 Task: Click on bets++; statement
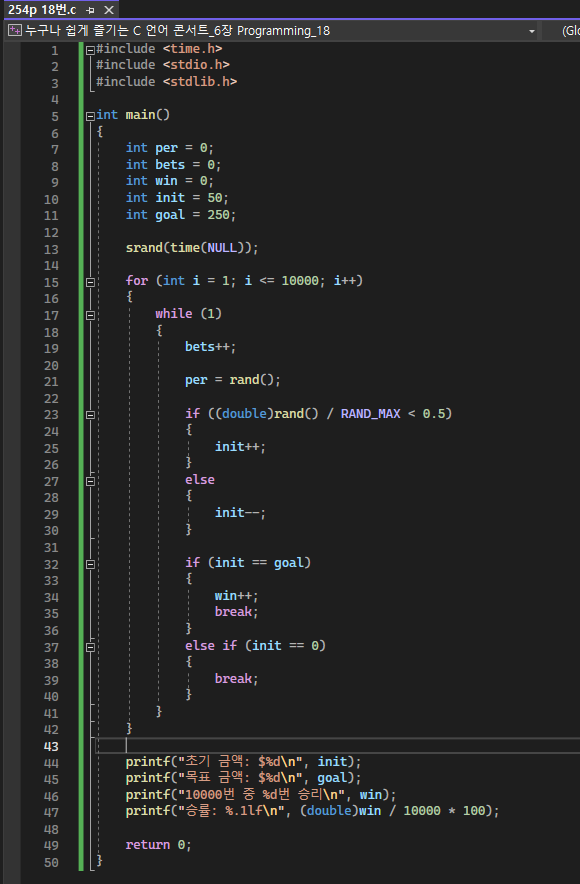(210, 347)
